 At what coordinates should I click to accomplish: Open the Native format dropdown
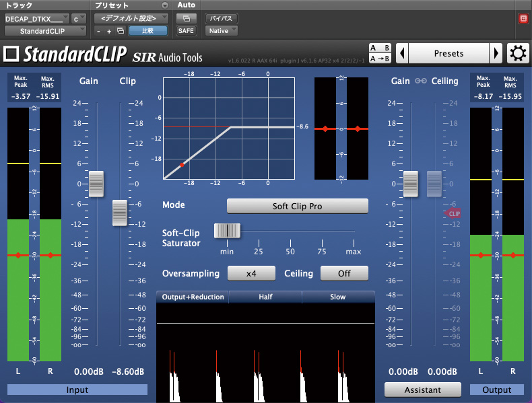click(x=221, y=30)
